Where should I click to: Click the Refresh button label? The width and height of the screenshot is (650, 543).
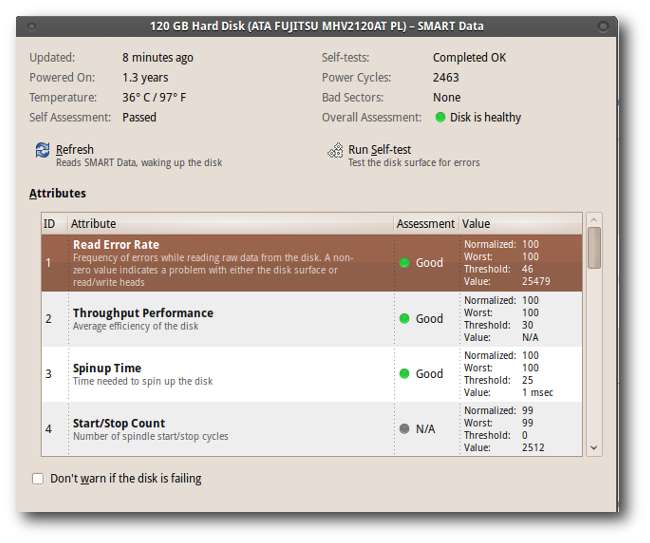[75, 149]
